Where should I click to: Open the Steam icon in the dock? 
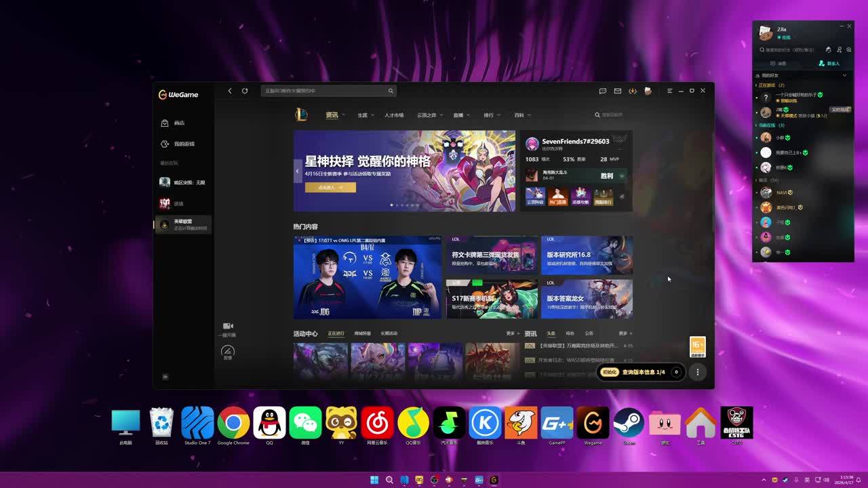pos(629,423)
